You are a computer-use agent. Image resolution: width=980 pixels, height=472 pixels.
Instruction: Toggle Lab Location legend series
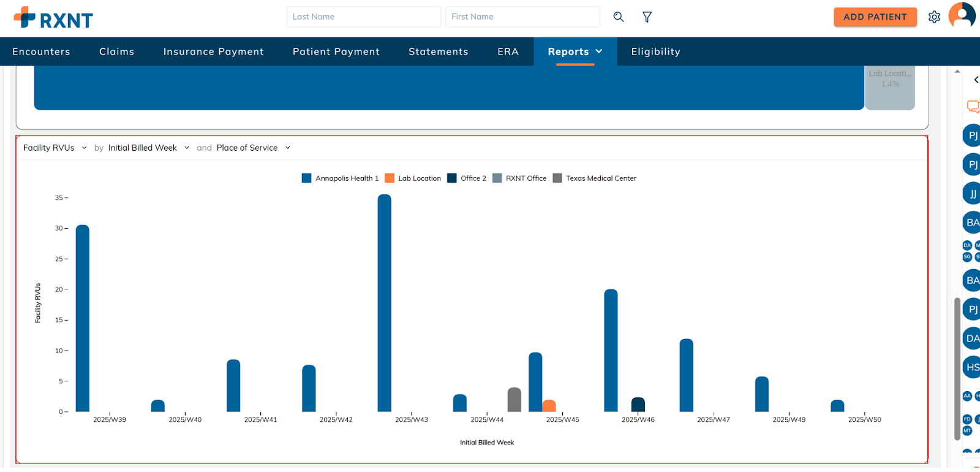pyautogui.click(x=413, y=178)
